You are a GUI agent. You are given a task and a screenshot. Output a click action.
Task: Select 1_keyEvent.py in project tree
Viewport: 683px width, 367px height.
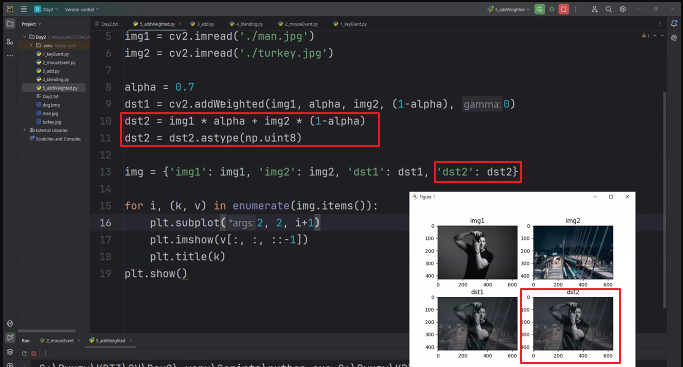coord(53,54)
